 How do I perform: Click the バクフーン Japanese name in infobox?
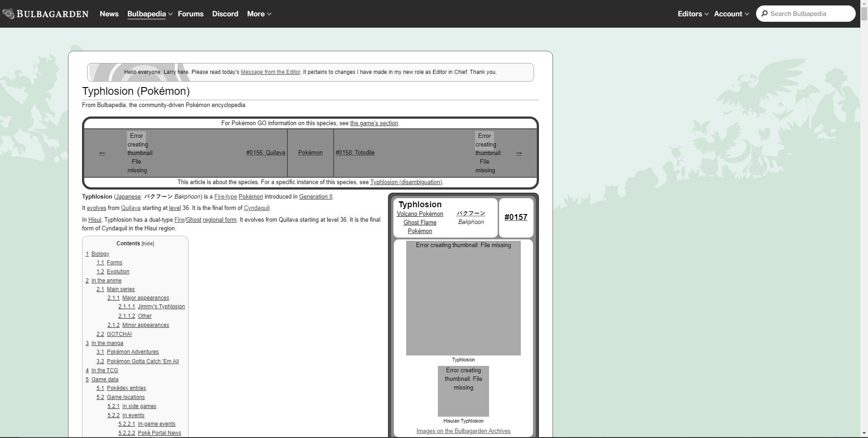[471, 214]
